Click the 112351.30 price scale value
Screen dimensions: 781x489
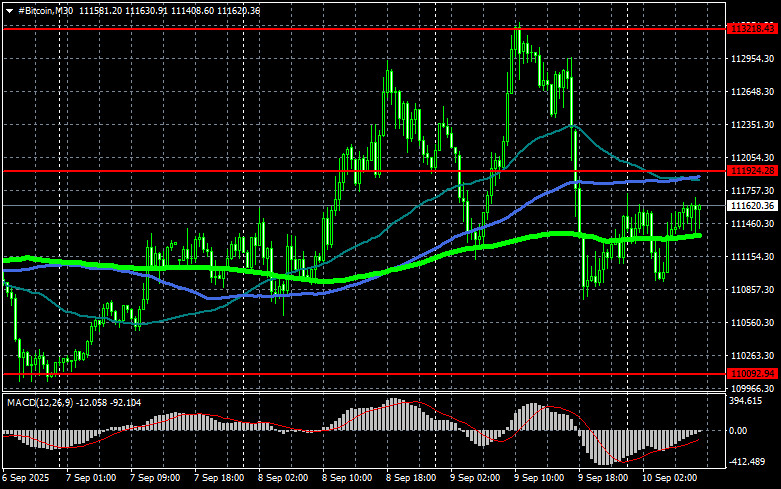[752, 124]
